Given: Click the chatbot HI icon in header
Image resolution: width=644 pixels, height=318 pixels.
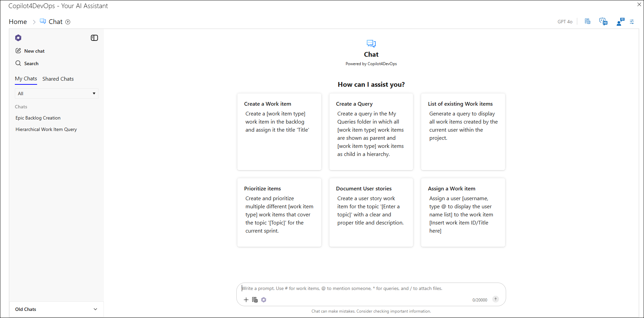Looking at the screenshot, I should tap(603, 22).
